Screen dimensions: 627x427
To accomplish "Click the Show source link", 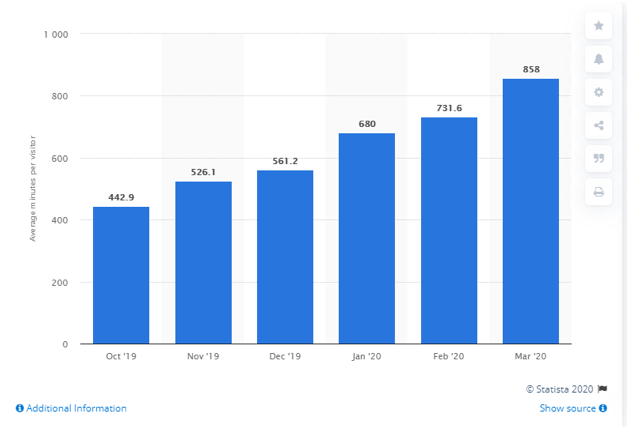I will 568,408.
